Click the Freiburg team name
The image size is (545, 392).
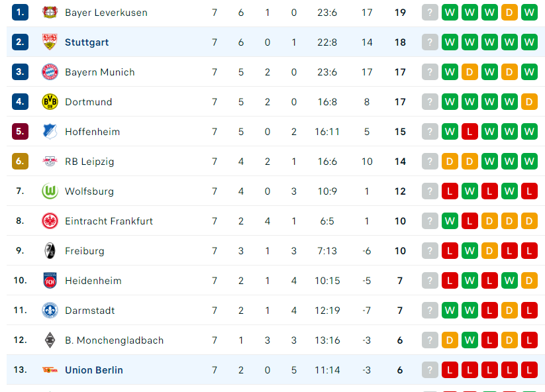tap(85, 251)
